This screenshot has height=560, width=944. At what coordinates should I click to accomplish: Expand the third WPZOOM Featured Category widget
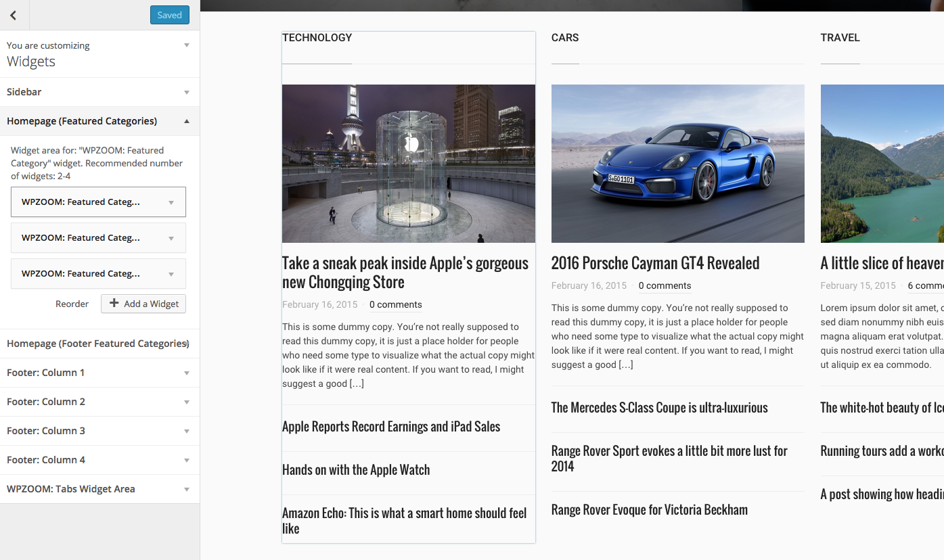(x=98, y=274)
